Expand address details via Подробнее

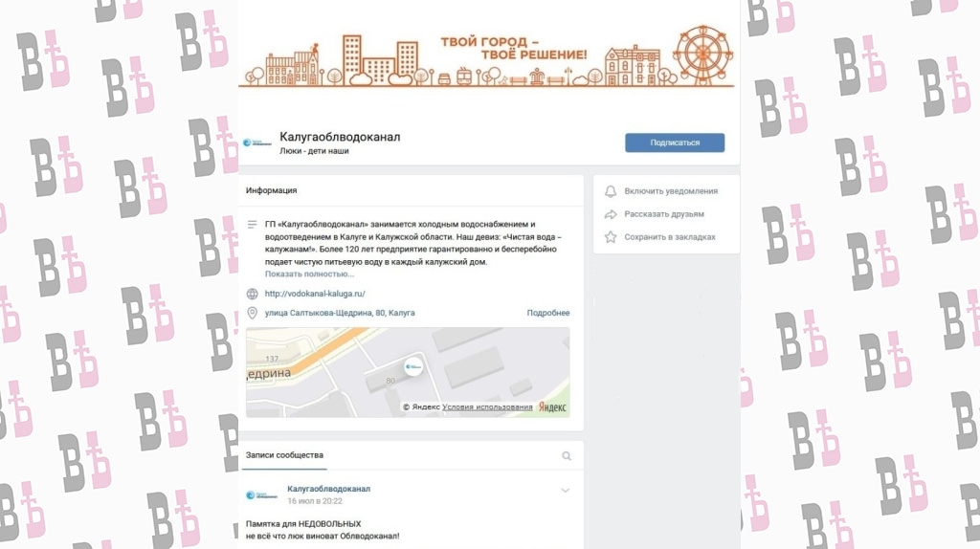click(x=548, y=313)
